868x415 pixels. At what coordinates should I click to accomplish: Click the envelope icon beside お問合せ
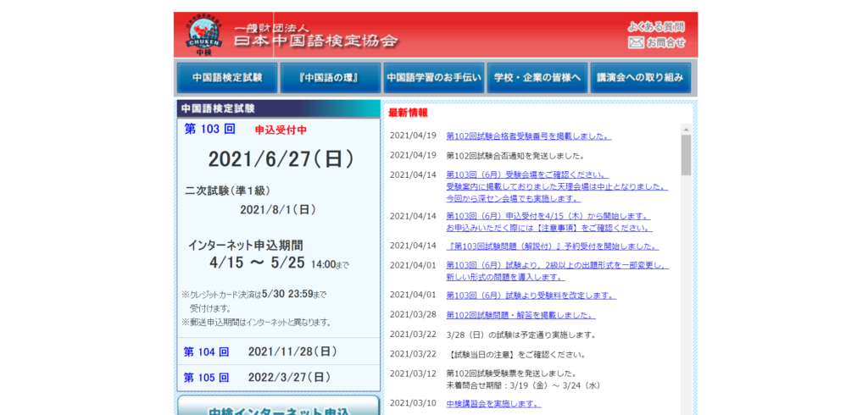[x=636, y=42]
